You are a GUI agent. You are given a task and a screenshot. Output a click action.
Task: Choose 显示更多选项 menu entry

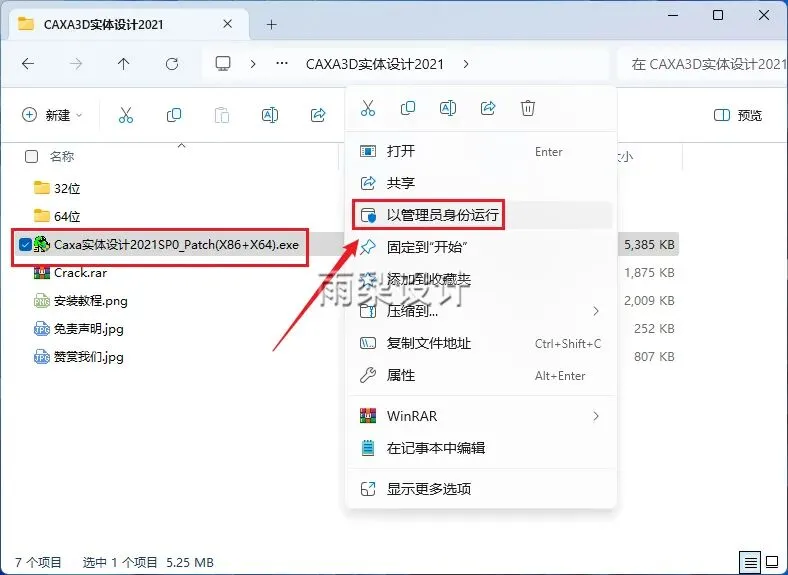pos(481,489)
